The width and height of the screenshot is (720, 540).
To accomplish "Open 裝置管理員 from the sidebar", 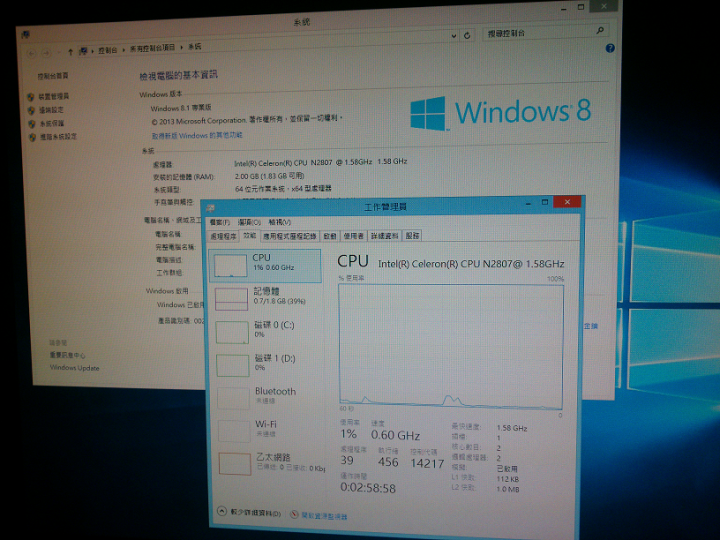I will (x=53, y=96).
